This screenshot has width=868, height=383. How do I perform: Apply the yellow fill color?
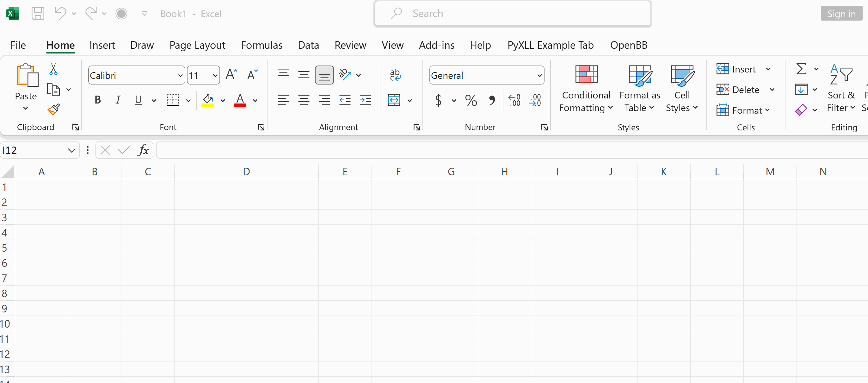pos(207,100)
